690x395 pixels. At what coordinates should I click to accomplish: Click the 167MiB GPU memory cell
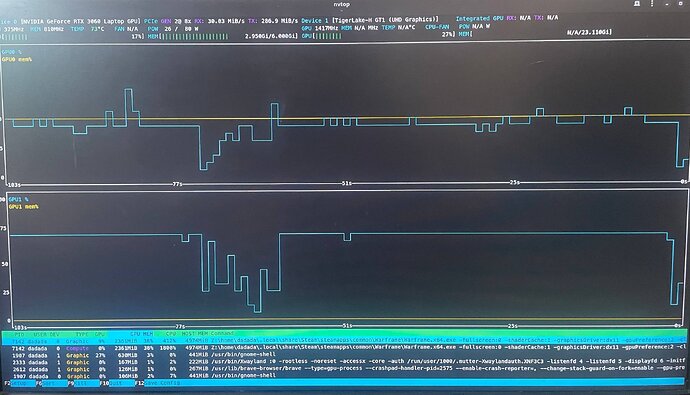(128, 362)
